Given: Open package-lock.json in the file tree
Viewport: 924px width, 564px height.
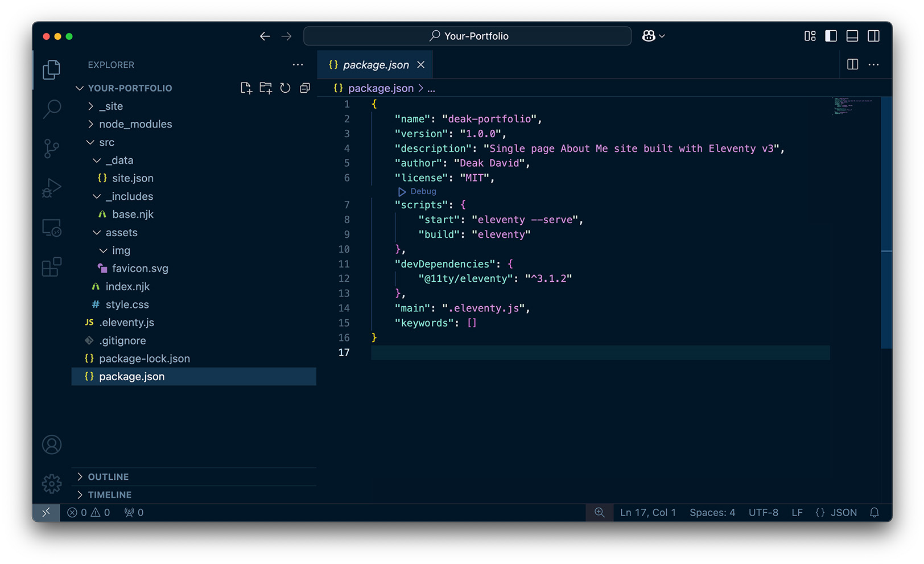Looking at the screenshot, I should pos(194,359).
